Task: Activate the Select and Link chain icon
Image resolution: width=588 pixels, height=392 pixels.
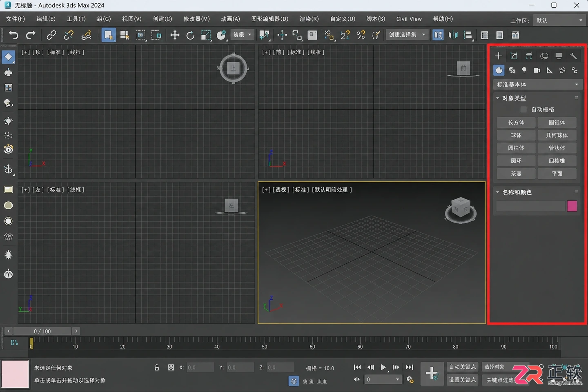Action: click(x=51, y=35)
